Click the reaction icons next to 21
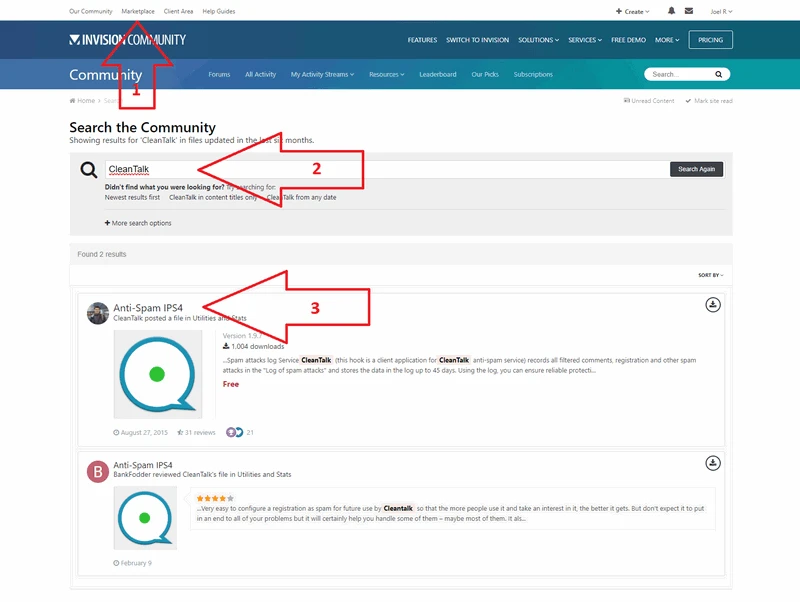Screen dimensions: 800x602 (235, 432)
